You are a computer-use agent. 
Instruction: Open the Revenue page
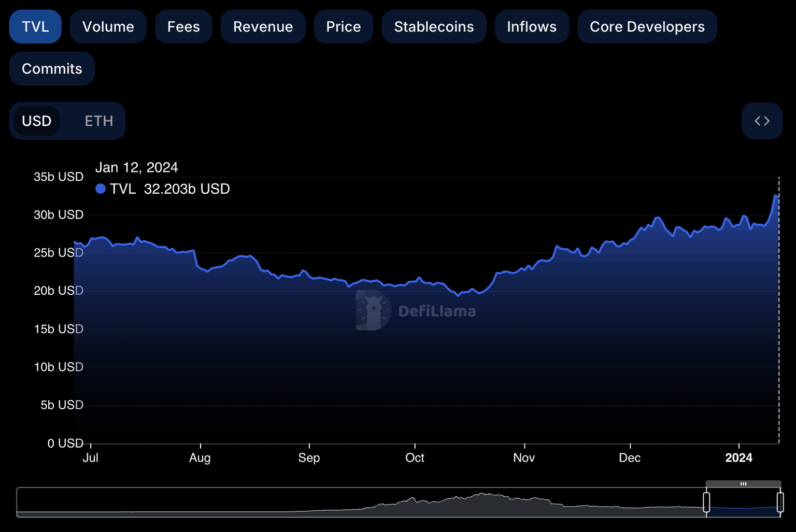click(263, 26)
